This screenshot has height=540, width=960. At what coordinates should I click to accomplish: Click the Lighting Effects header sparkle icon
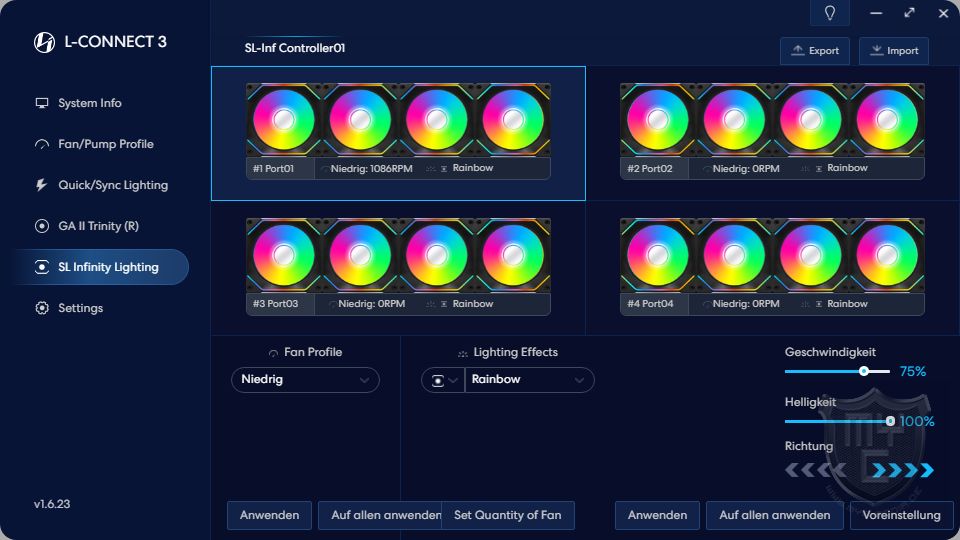[x=463, y=353]
